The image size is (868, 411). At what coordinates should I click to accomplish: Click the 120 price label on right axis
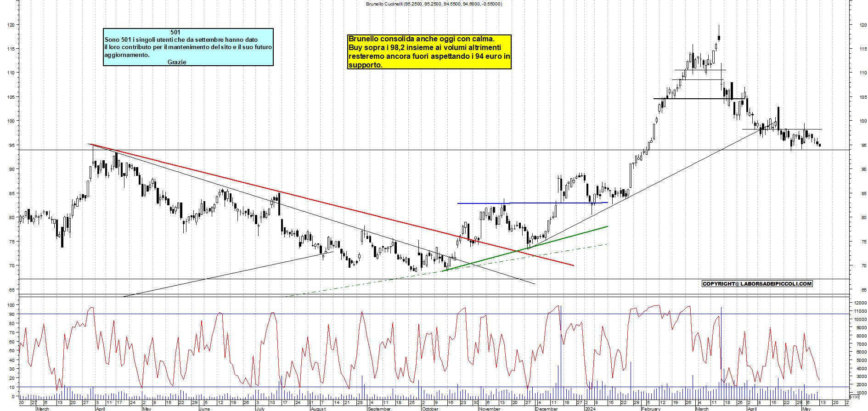(863, 25)
